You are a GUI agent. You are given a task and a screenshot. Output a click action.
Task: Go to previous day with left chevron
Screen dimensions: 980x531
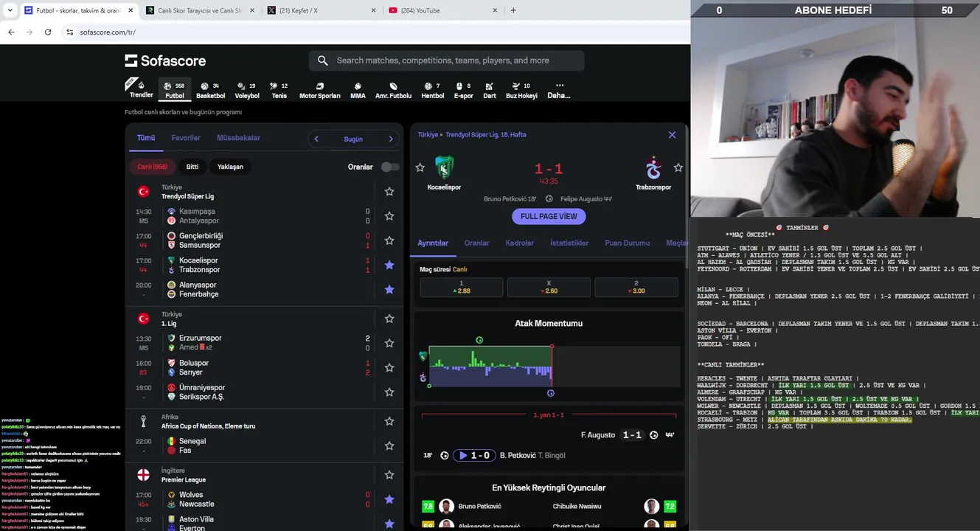(x=316, y=139)
